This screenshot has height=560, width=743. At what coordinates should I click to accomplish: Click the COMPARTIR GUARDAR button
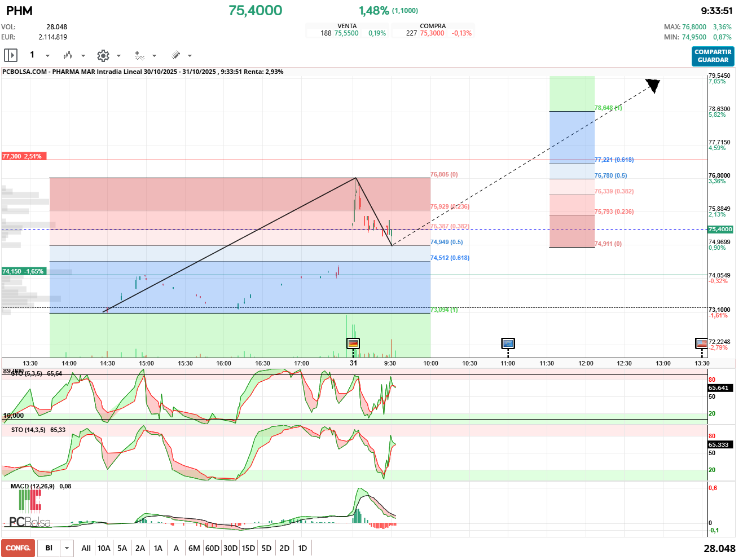pos(712,56)
